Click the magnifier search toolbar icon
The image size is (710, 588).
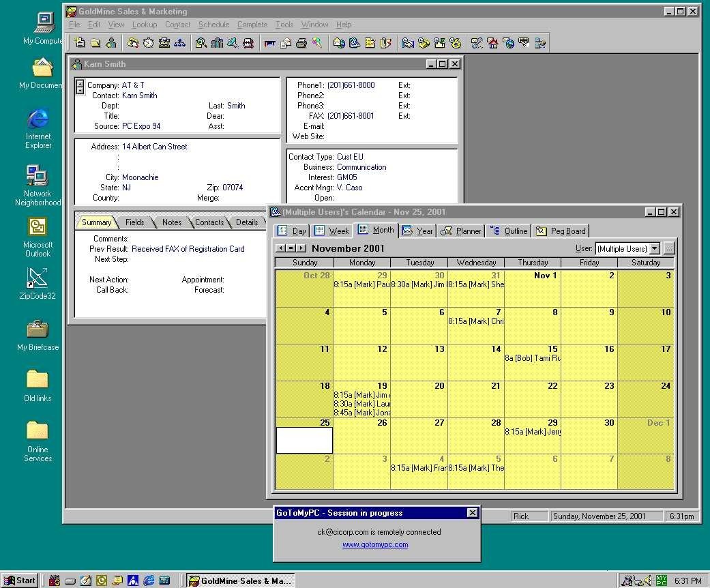coord(201,43)
